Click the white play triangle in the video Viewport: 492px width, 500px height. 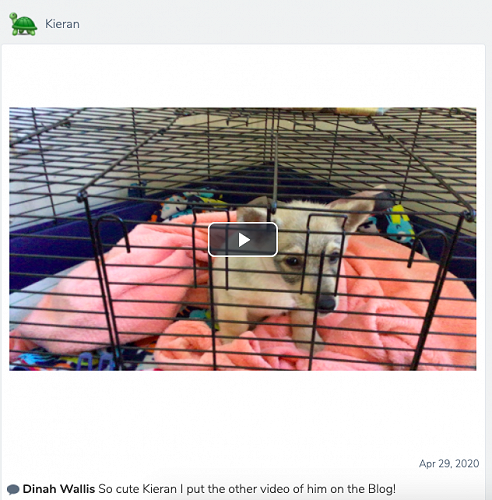point(244,240)
